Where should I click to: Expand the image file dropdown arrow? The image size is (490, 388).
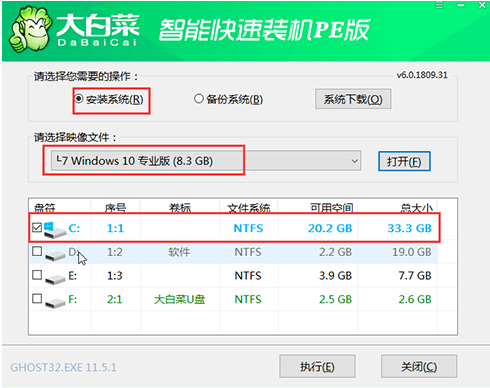[354, 161]
